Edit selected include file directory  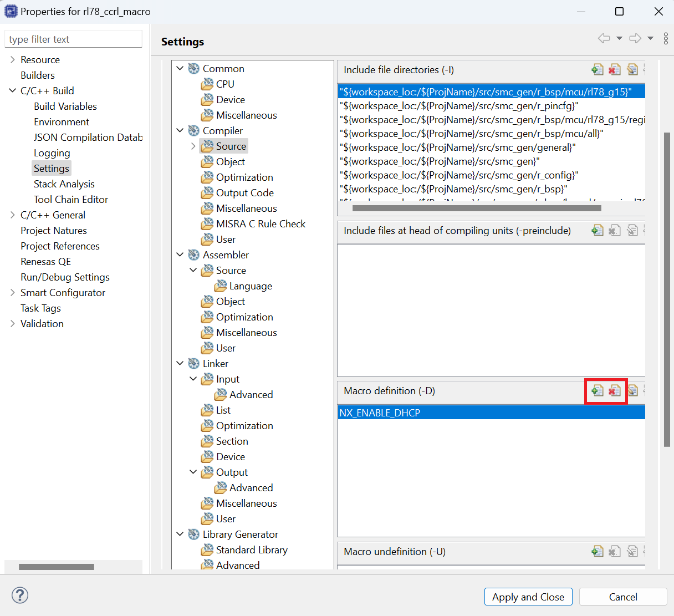point(632,70)
